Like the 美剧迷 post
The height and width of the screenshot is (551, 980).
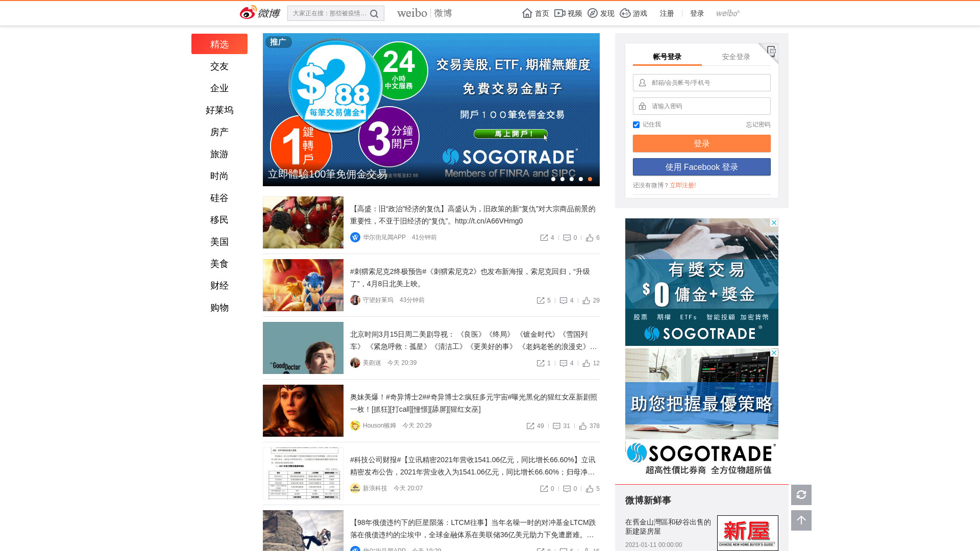click(x=586, y=363)
